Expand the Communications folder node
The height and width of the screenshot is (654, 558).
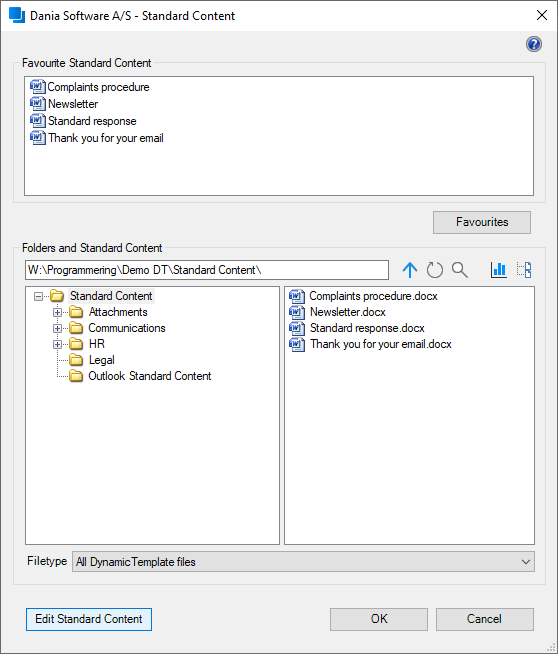58,328
